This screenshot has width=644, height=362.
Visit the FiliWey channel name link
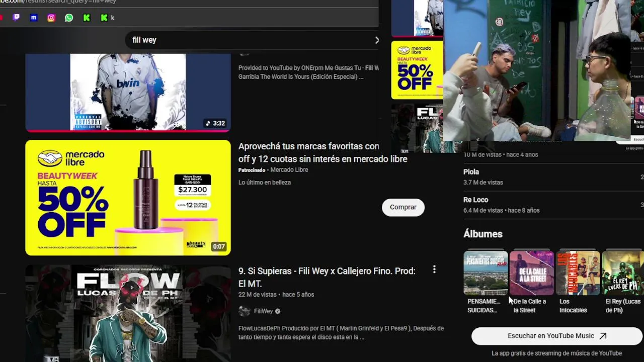click(263, 311)
